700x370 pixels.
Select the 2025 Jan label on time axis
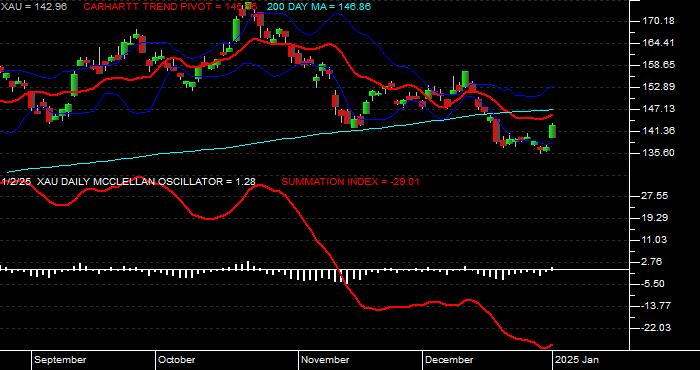coord(577,360)
